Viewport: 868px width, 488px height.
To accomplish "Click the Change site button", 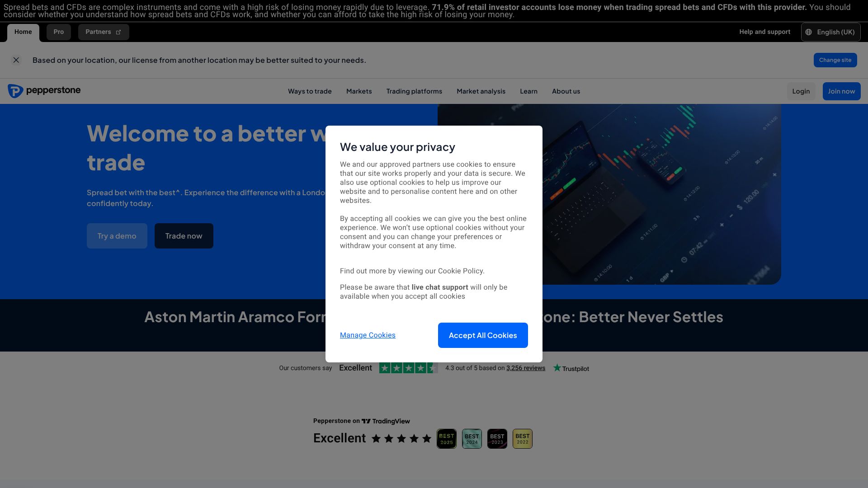I will (x=835, y=60).
